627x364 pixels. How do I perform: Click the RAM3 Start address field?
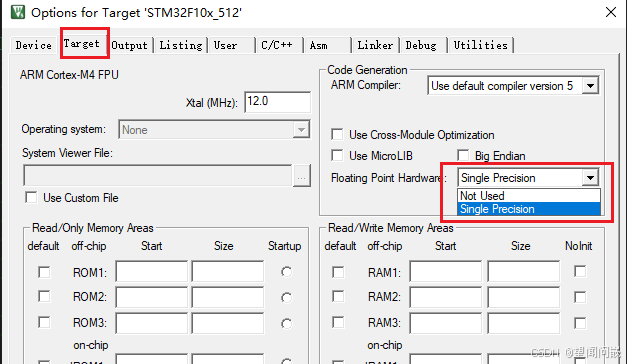[x=445, y=323]
